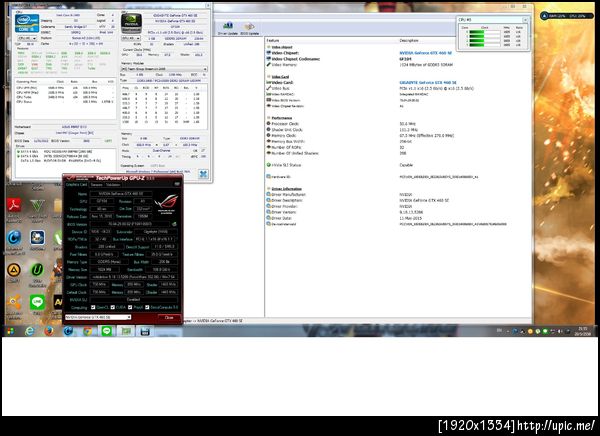600x436 pixels.
Task: Select the Shader Unit Clock row
Action: coord(398,130)
